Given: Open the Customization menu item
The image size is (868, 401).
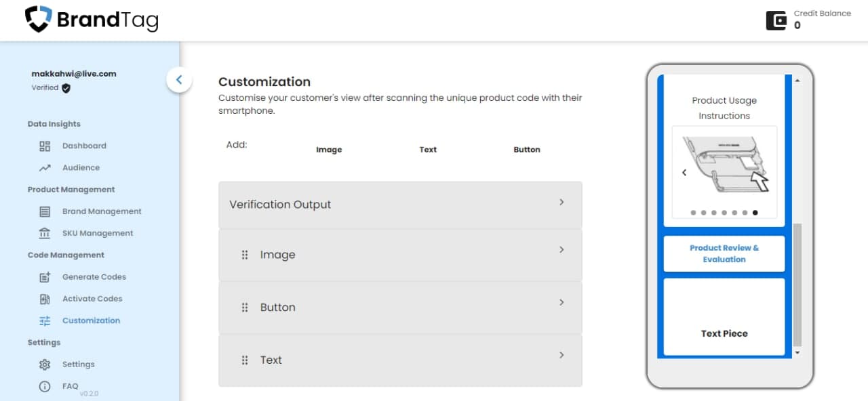Looking at the screenshot, I should 91,320.
